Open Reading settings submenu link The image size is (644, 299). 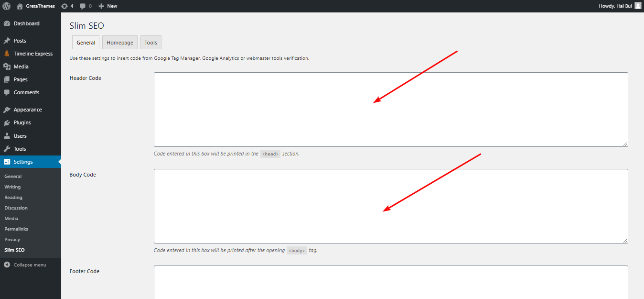point(13,198)
